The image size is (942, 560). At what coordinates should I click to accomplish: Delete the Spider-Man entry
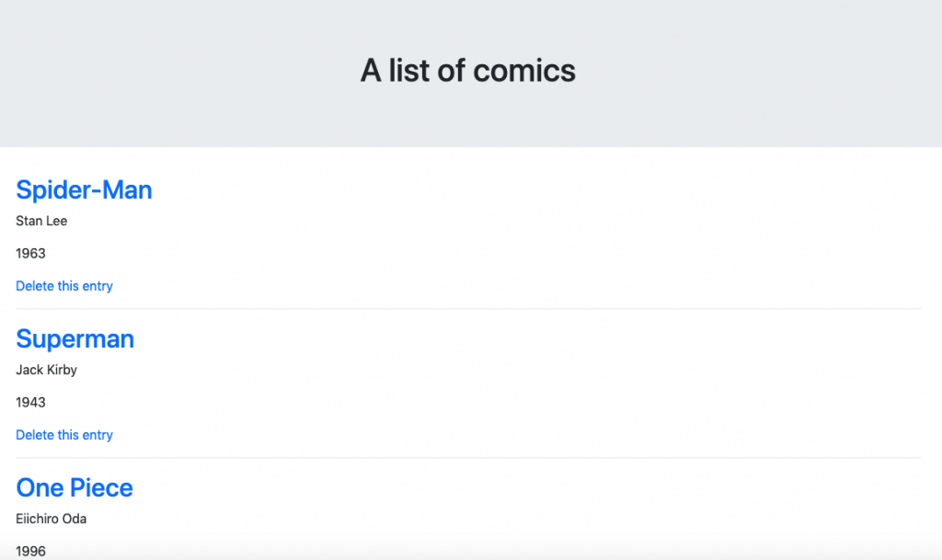64,286
